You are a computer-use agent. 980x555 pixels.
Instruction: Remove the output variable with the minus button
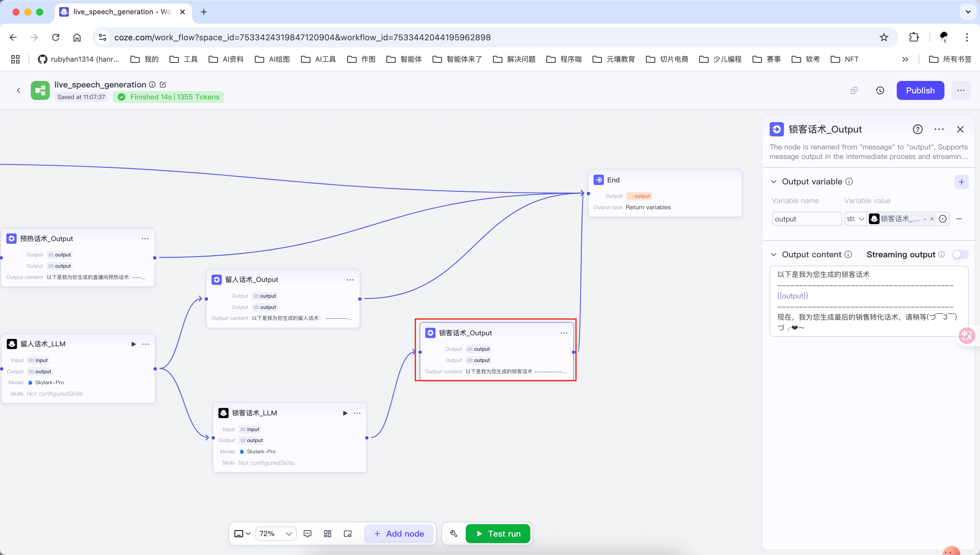pos(959,219)
